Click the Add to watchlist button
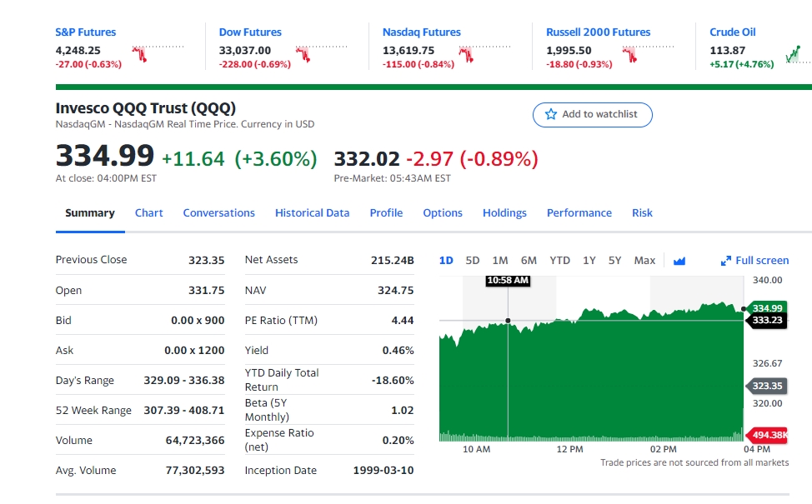The image size is (812, 504). coord(592,115)
